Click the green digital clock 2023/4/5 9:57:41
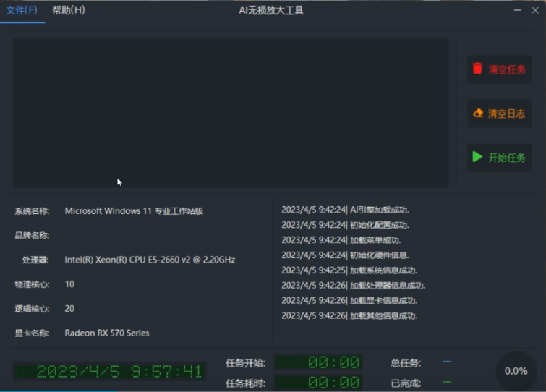Screen dimensions: 546x392 [110, 372]
